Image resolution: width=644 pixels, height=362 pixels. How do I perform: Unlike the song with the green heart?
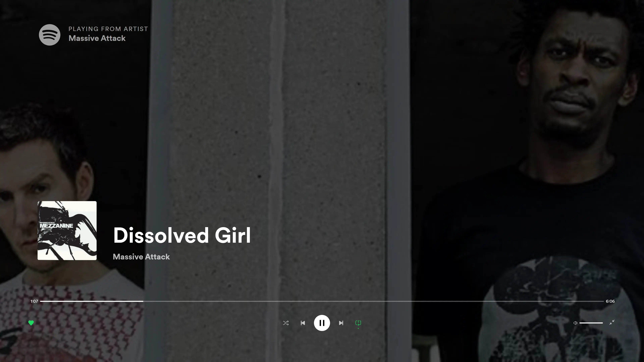31,323
